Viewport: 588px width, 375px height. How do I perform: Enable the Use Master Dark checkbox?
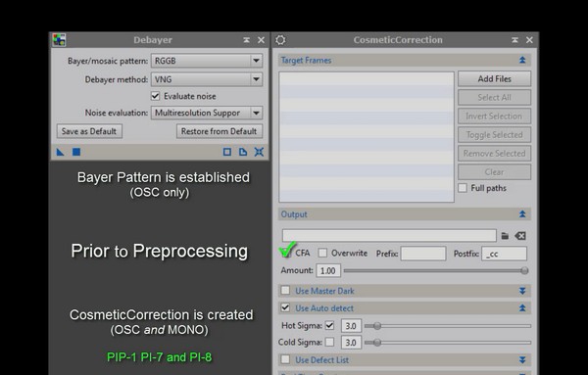click(285, 291)
